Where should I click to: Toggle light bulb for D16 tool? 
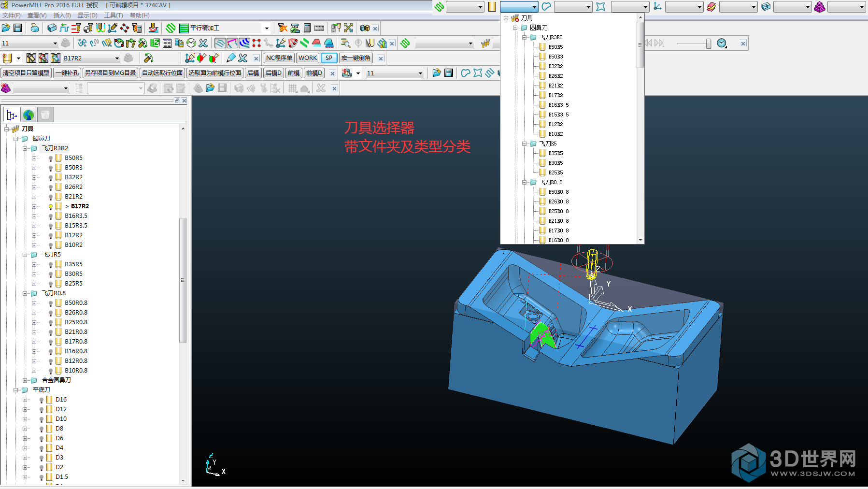pyautogui.click(x=41, y=400)
